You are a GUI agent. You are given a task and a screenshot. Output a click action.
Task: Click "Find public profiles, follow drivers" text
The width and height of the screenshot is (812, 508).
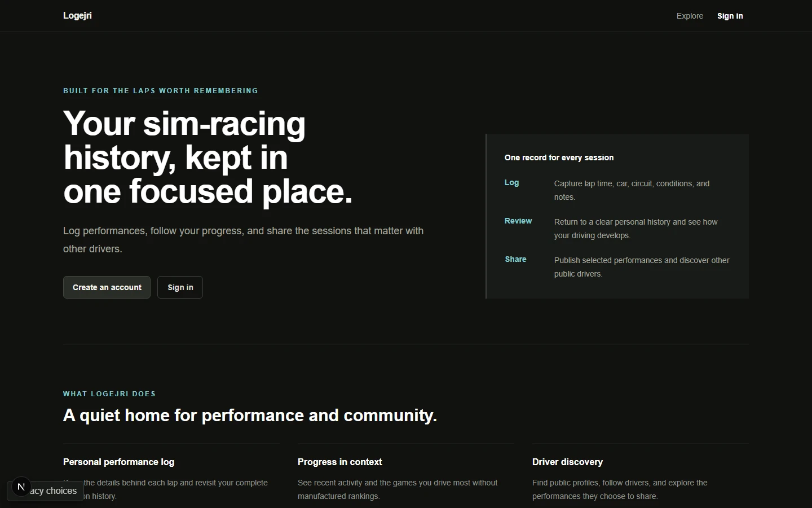pyautogui.click(x=620, y=489)
